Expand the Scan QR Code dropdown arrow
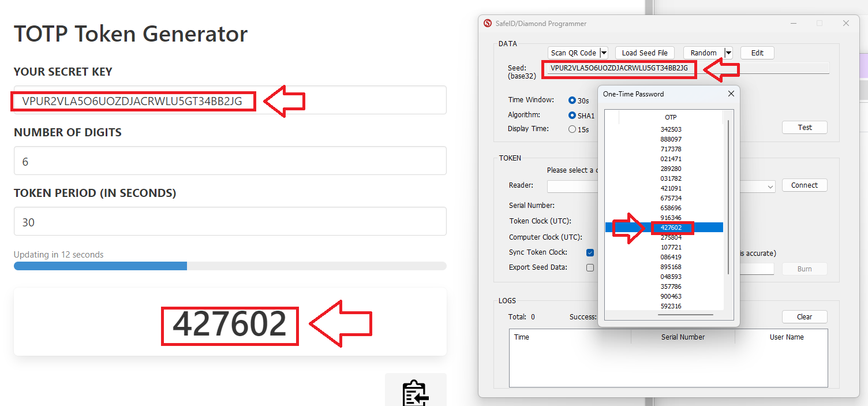868x406 pixels. pos(604,53)
